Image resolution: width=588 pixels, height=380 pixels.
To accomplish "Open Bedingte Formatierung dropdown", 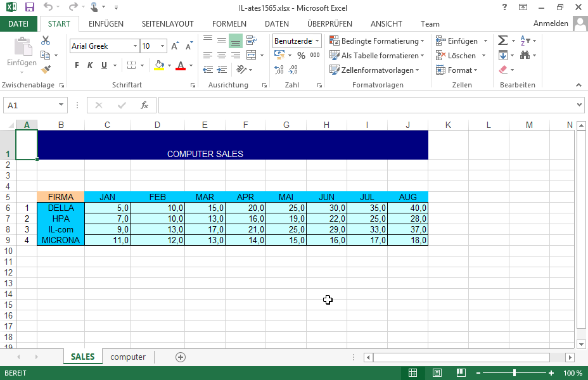I will coord(377,41).
